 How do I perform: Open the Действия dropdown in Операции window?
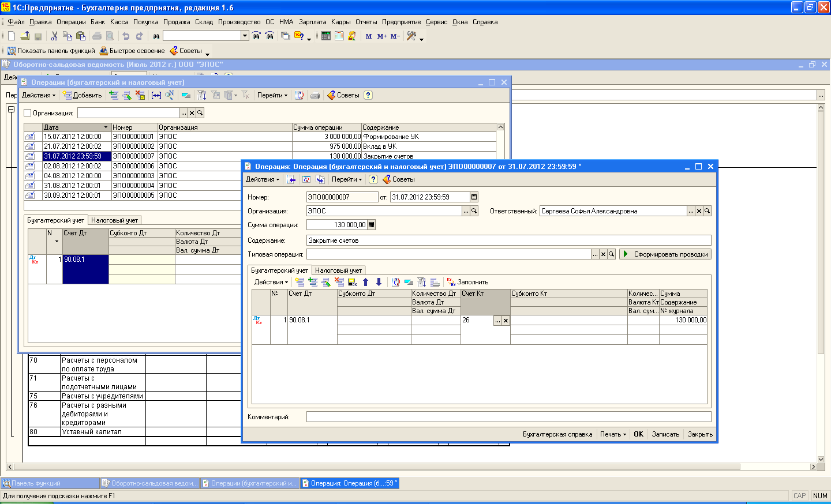click(x=39, y=95)
